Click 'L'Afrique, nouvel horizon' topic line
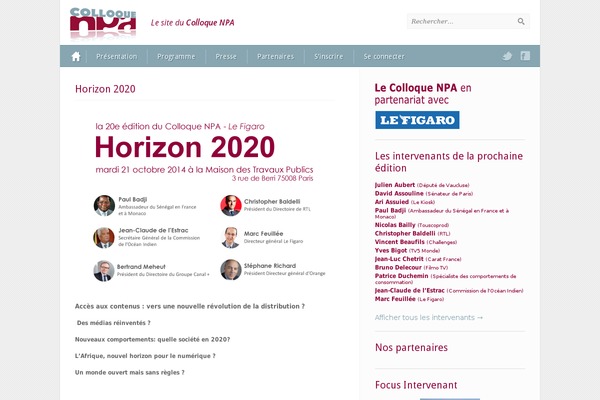Image resolution: width=600 pixels, height=400 pixels. [x=145, y=356]
